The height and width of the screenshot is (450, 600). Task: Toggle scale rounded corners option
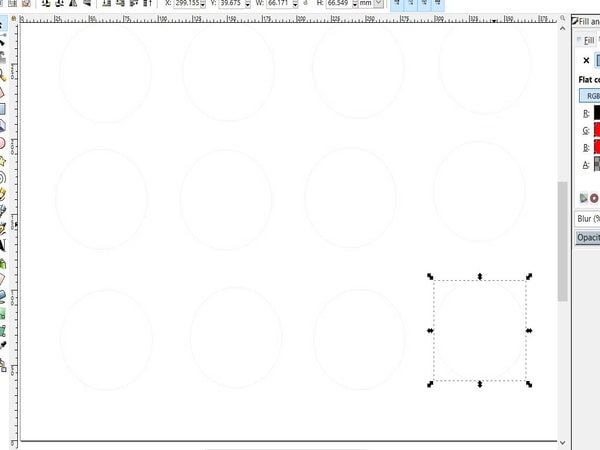coord(411,3)
